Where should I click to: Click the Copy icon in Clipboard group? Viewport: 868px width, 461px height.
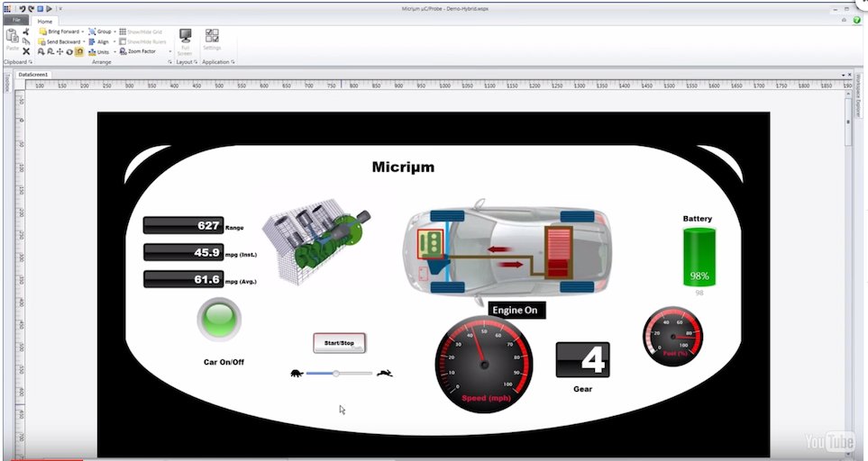26,41
